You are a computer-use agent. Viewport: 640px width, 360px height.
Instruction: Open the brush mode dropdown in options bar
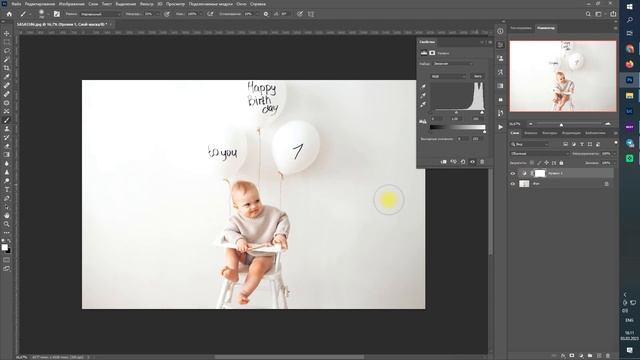(100, 14)
